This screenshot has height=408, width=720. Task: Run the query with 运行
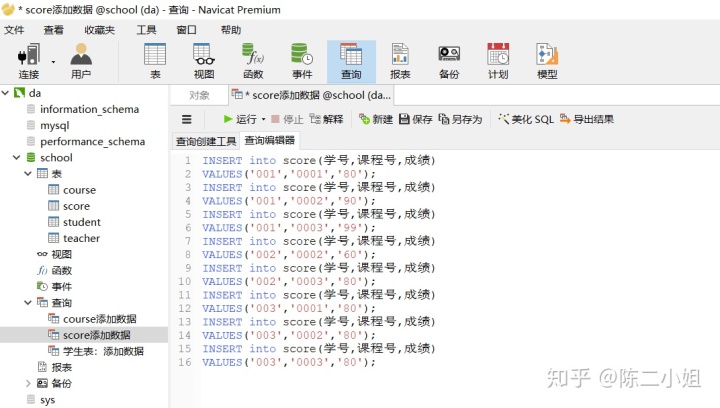click(240, 119)
